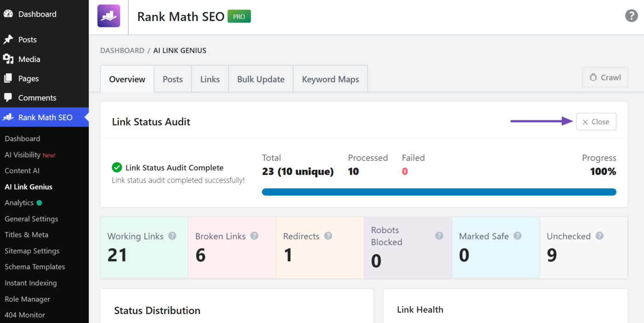Click the Status Distribution heading
The width and height of the screenshot is (644, 323).
click(x=157, y=311)
